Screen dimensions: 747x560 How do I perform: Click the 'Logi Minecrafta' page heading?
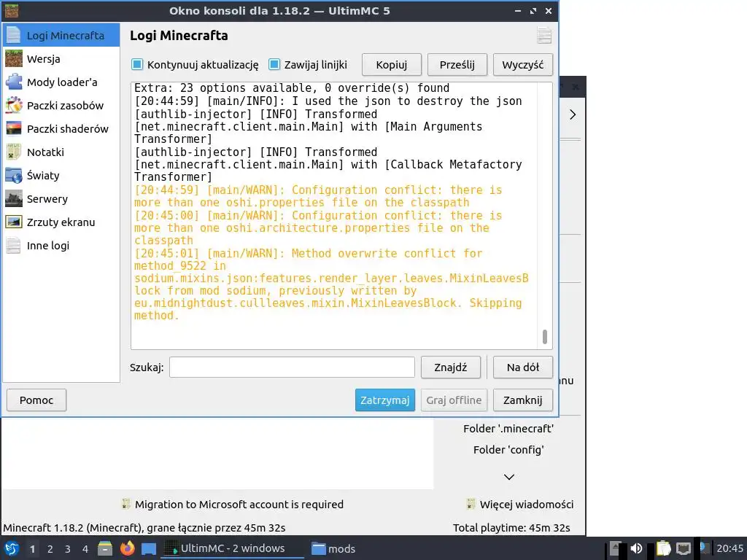click(179, 36)
